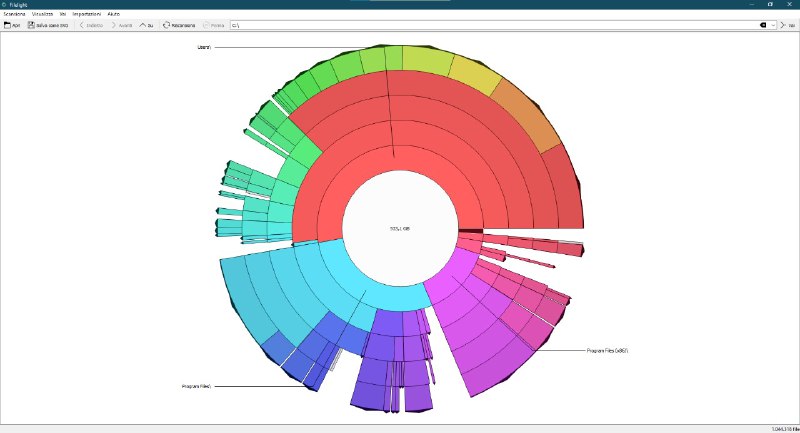
Task: Open the Impostazioni menu
Action: [x=87, y=14]
